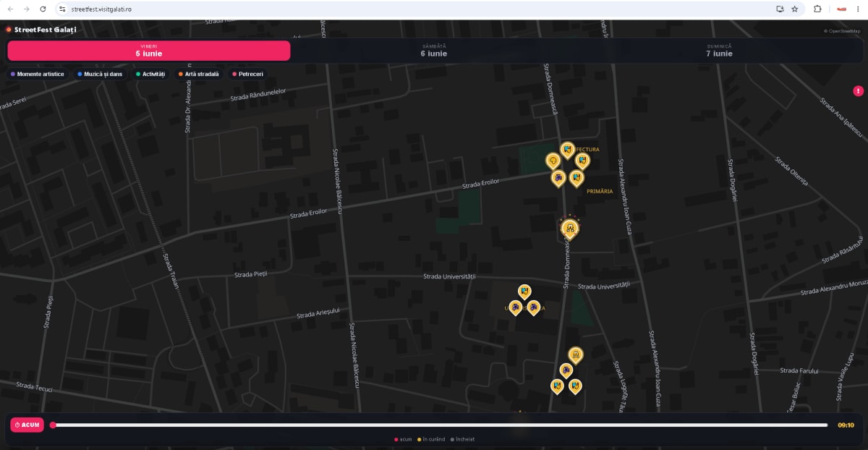Click the bottom-right theater marker in lowest cluster
This screenshot has height=450, width=868.
575,386
